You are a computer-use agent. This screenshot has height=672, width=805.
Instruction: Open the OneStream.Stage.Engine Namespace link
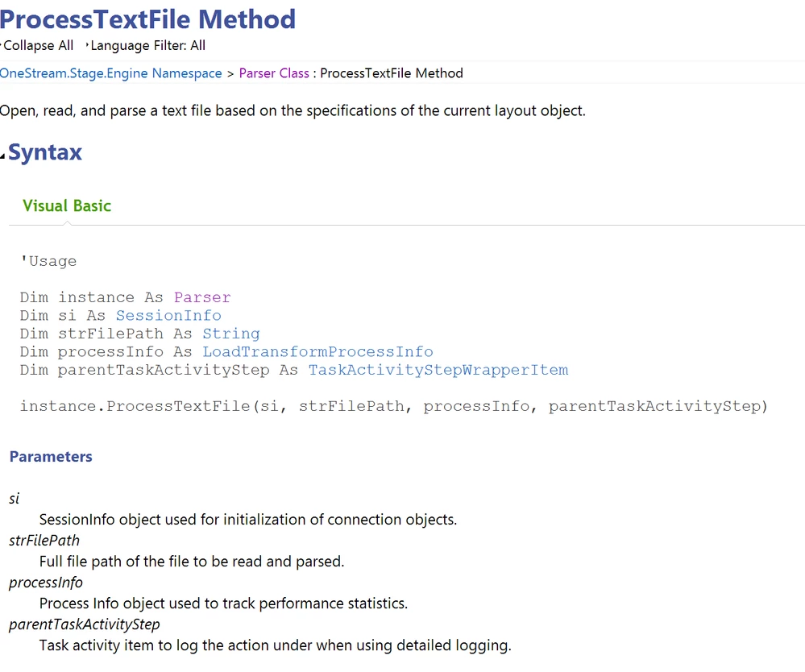(111, 73)
